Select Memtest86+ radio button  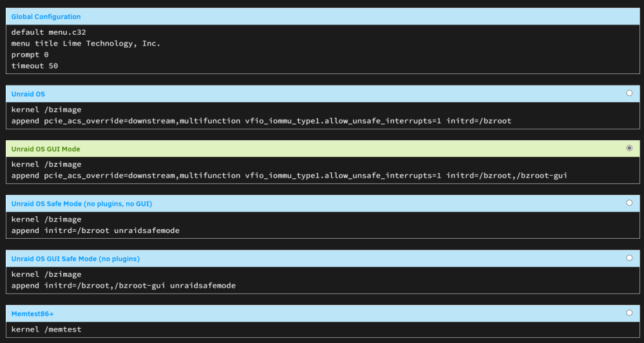pyautogui.click(x=629, y=313)
